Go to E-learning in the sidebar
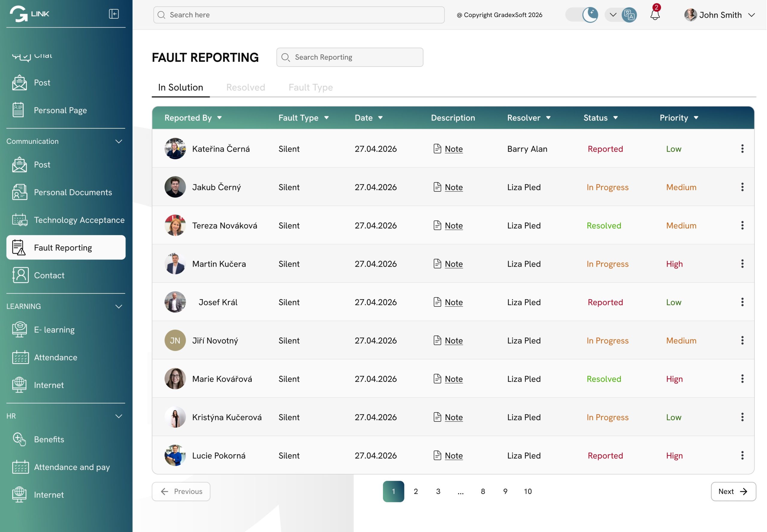Image resolution: width=767 pixels, height=532 pixels. [x=54, y=330]
